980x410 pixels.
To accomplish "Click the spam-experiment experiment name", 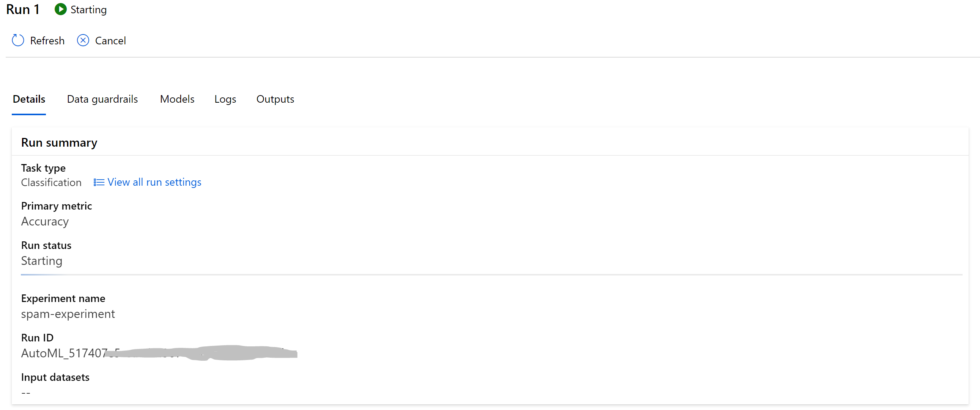I will point(68,314).
